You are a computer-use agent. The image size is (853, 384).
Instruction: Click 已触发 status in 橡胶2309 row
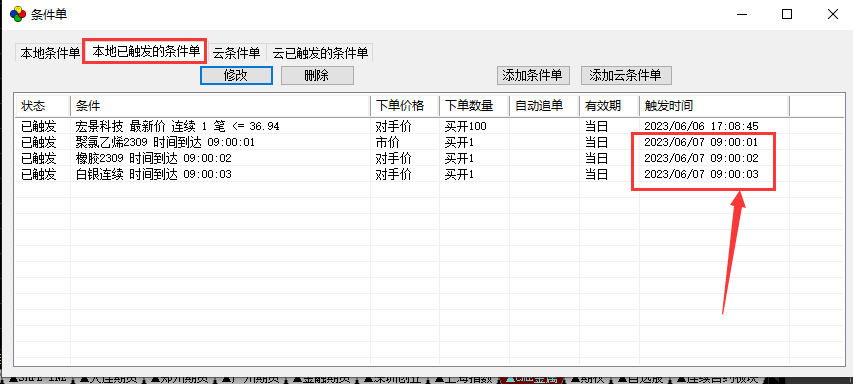click(38, 159)
